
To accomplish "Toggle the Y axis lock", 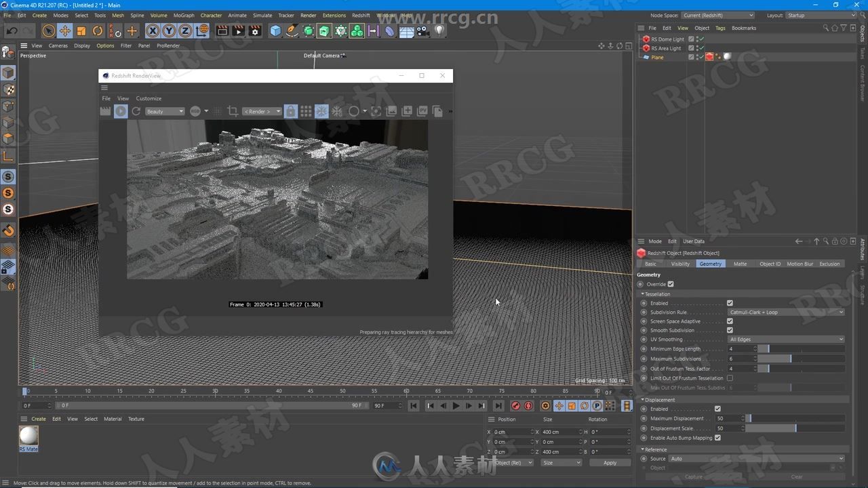I will point(169,30).
